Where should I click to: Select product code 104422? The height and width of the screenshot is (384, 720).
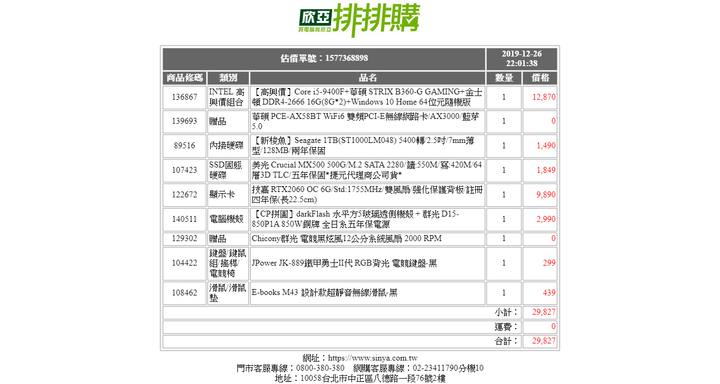184,263
